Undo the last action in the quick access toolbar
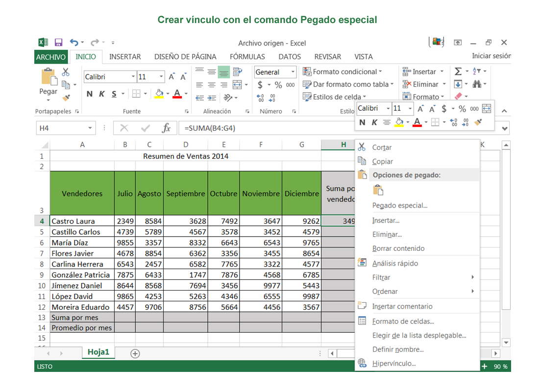The image size is (539, 392). 74,42
